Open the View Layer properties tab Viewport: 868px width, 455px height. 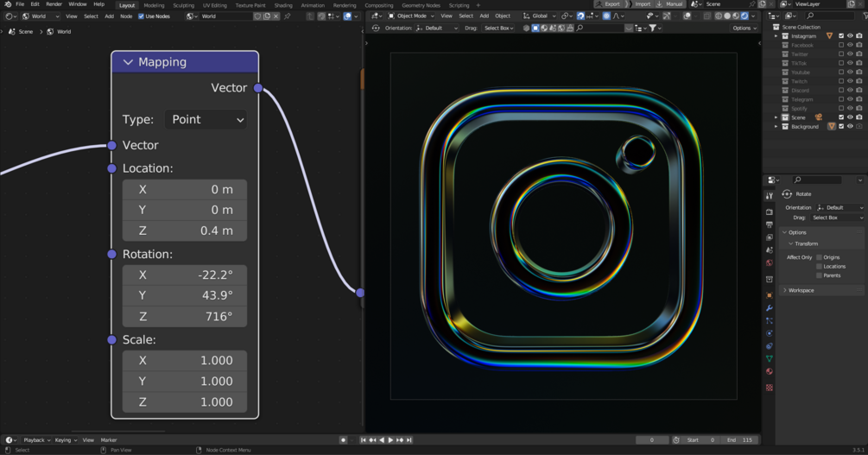pyautogui.click(x=770, y=237)
